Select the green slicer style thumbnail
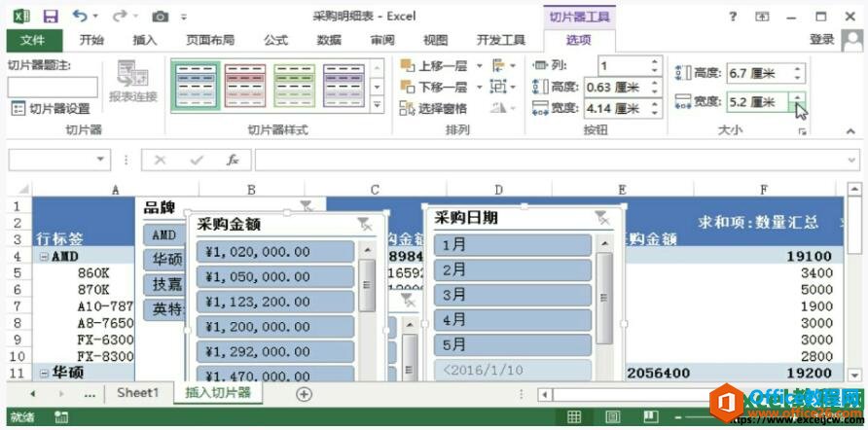Screen dimensions: 868x430 295,86
